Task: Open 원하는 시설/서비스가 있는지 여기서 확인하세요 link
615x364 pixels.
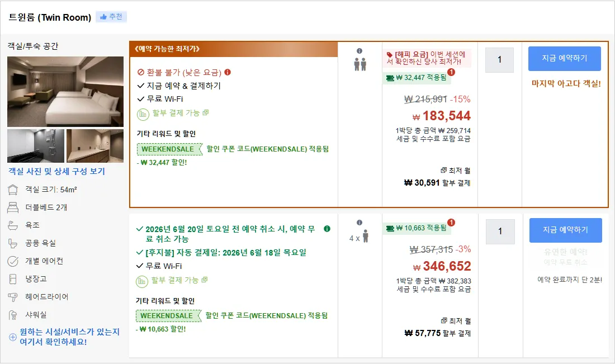Action: coord(70,337)
